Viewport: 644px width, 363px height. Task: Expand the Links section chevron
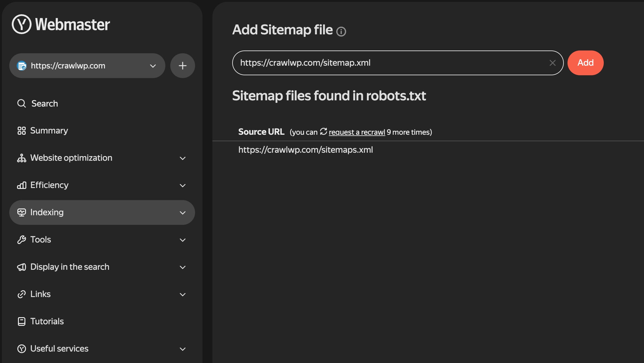point(183,295)
